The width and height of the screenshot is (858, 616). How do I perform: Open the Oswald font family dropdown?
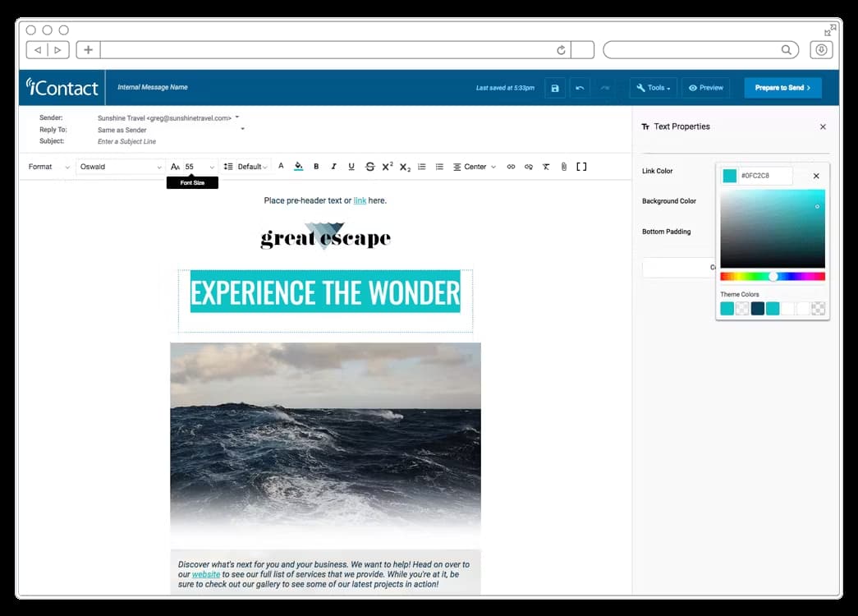point(121,167)
